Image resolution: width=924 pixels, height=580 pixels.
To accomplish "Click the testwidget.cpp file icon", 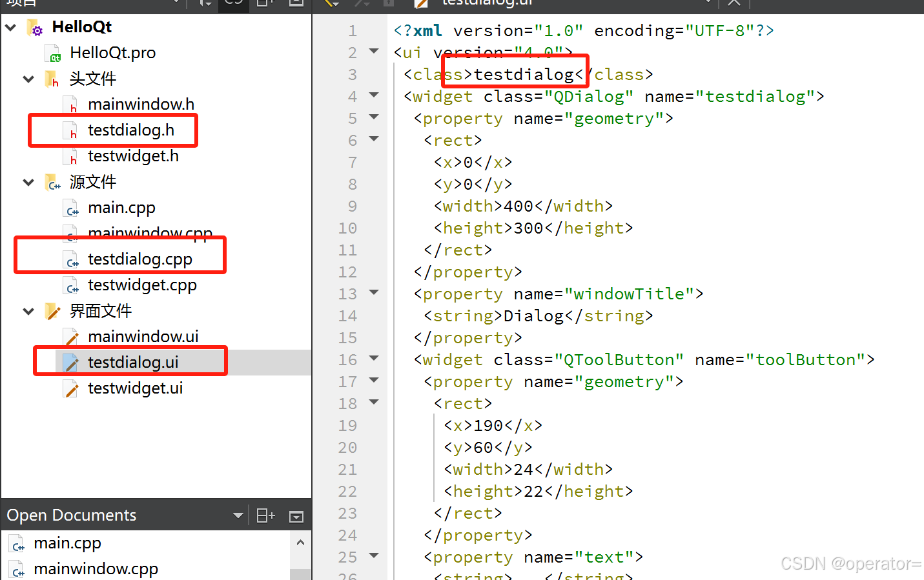I will 71,285.
